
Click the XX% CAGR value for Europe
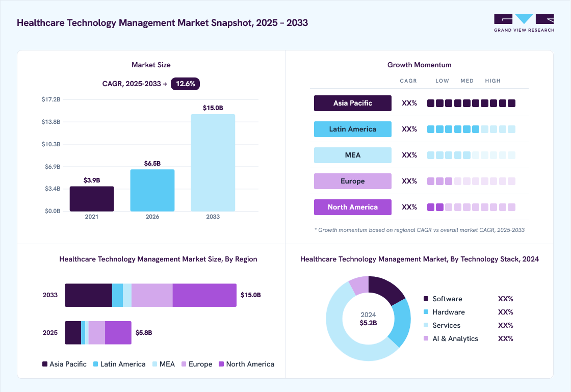[x=409, y=181]
